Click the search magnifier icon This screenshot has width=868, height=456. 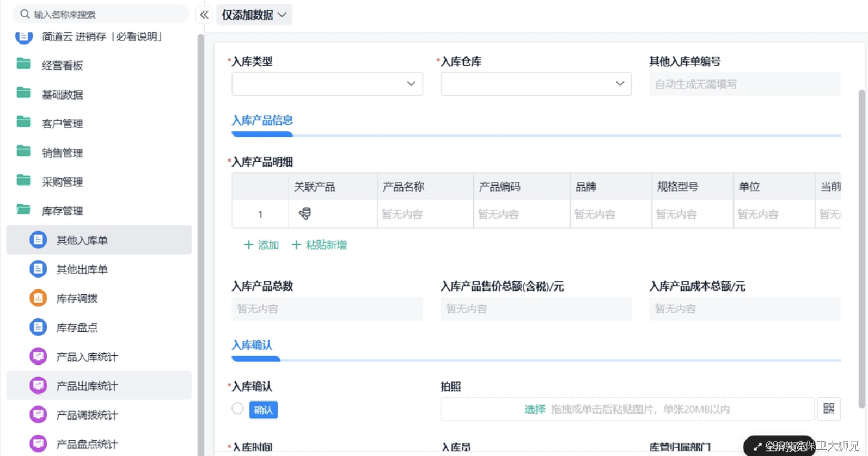click(x=25, y=14)
